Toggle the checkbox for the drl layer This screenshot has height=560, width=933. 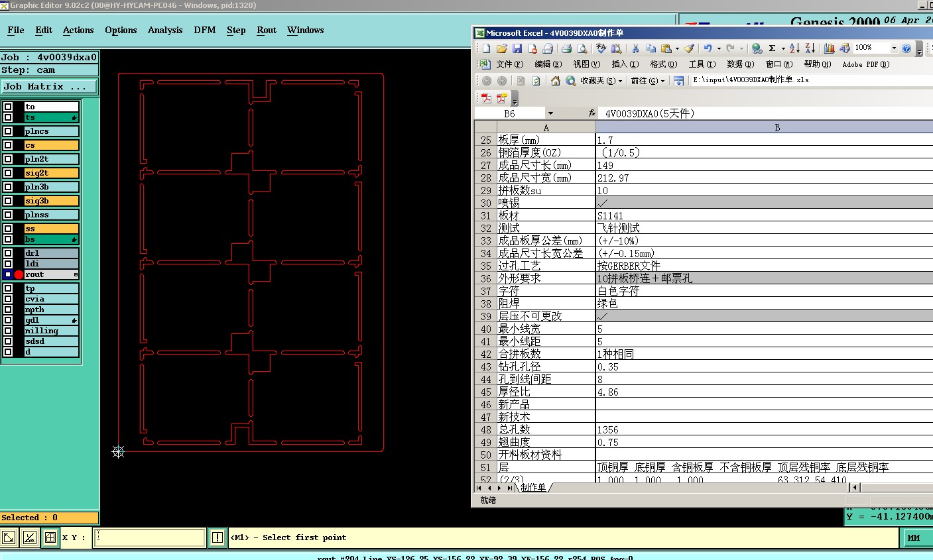pyautogui.click(x=8, y=253)
